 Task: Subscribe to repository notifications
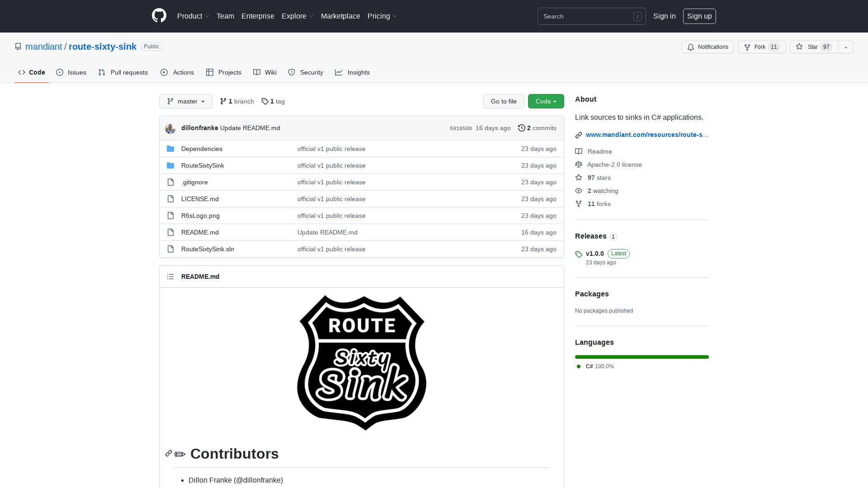pyautogui.click(x=708, y=47)
